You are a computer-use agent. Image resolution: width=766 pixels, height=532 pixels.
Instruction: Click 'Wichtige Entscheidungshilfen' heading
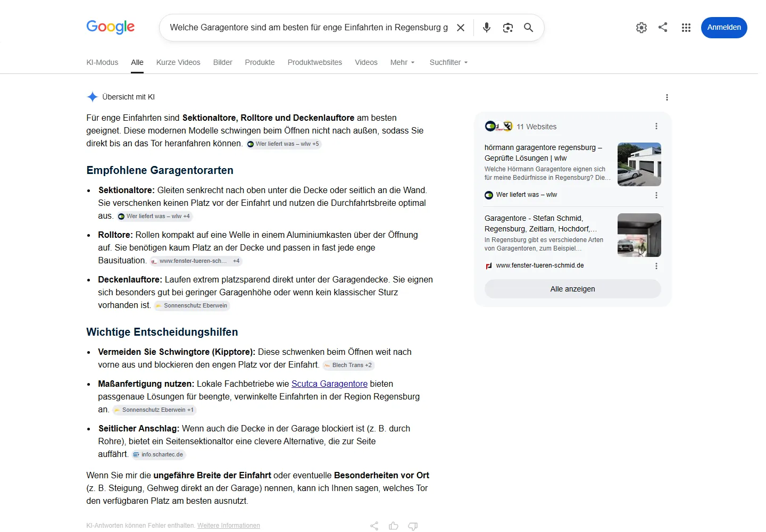point(162,332)
